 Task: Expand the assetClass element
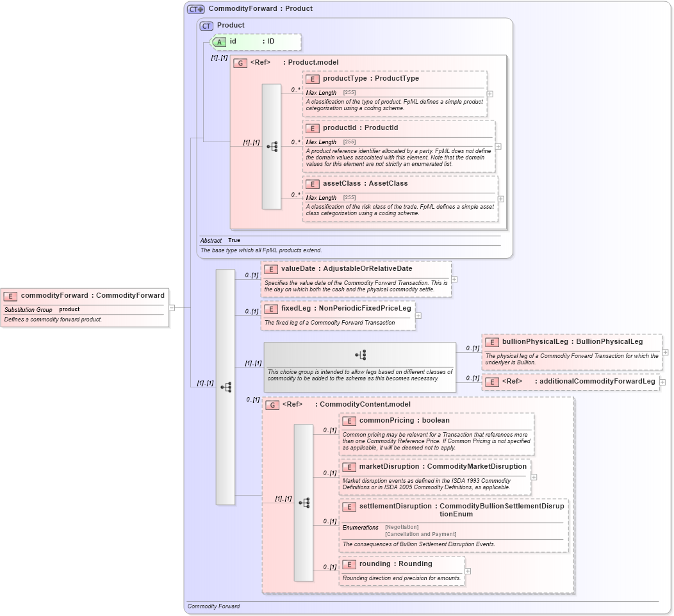pos(501,199)
